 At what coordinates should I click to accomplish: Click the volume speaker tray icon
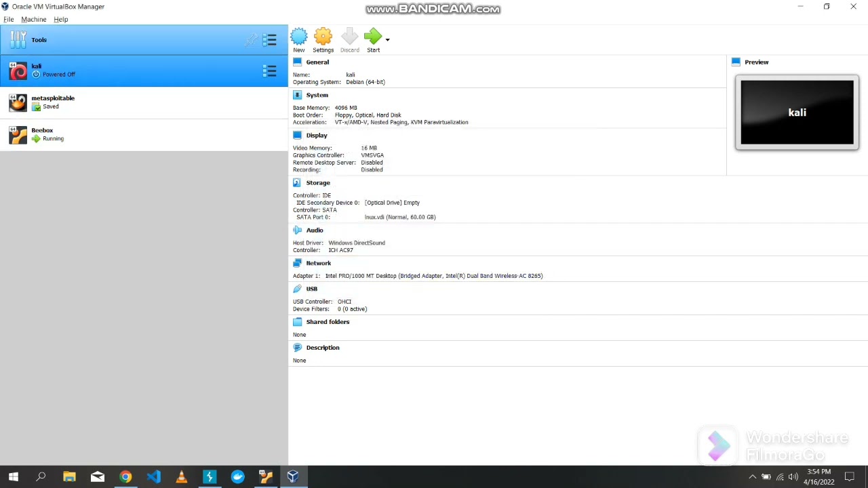(x=793, y=477)
